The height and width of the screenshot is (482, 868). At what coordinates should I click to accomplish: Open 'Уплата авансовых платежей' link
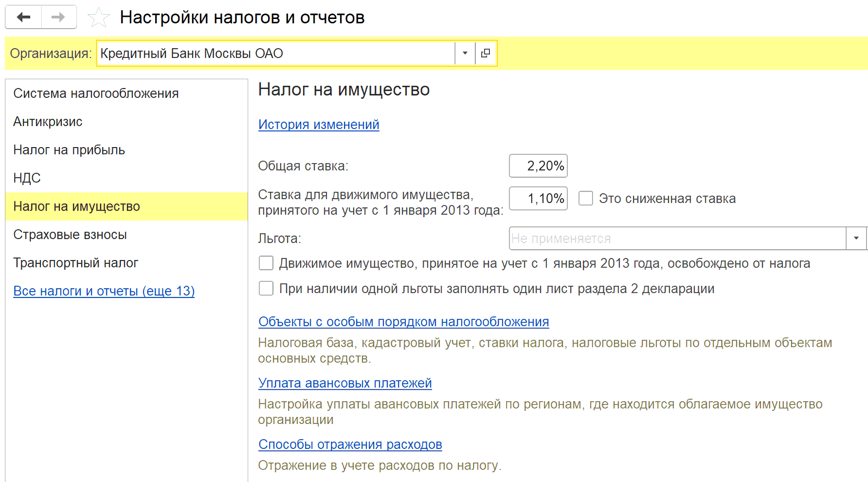coord(344,383)
